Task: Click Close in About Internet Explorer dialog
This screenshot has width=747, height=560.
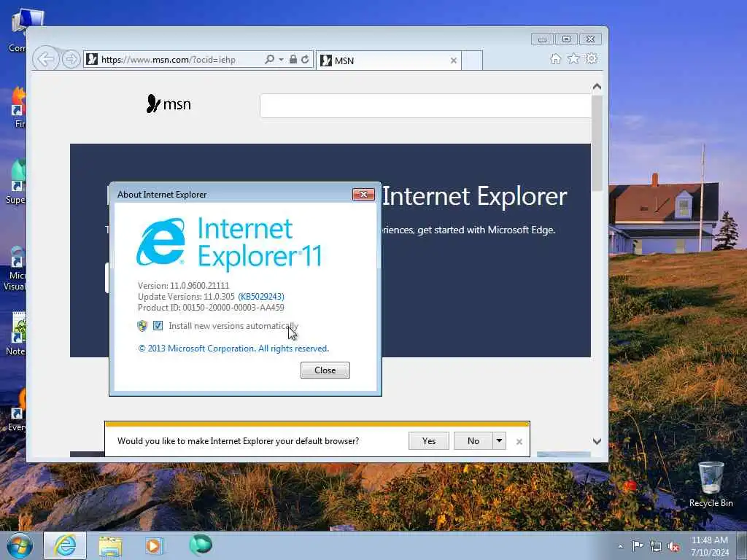Action: click(325, 370)
